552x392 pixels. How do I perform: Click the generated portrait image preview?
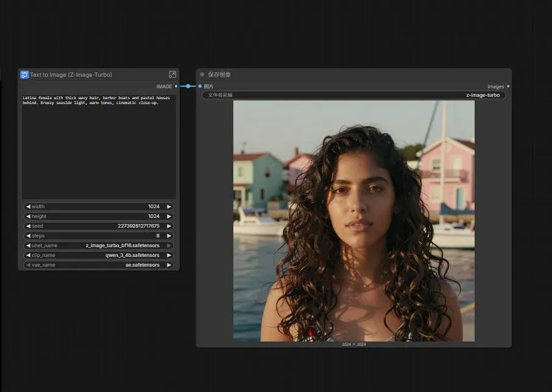click(354, 221)
